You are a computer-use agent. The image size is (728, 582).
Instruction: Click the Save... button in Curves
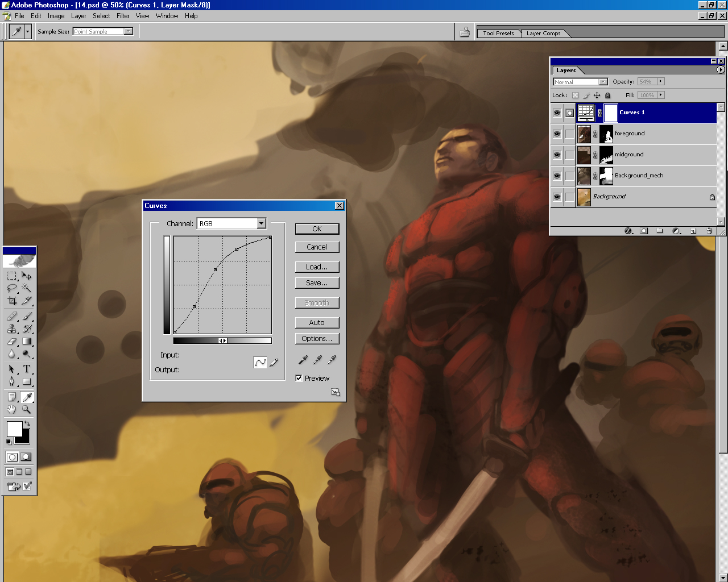(317, 283)
